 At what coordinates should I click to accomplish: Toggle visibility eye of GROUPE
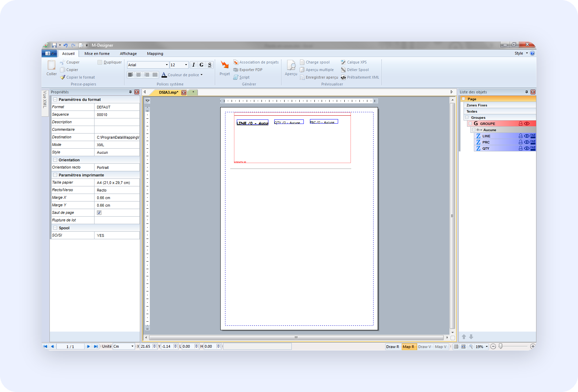pyautogui.click(x=526, y=124)
